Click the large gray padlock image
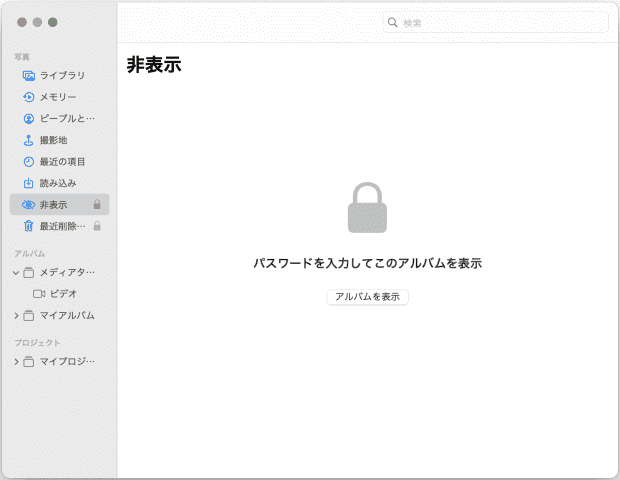 point(367,208)
